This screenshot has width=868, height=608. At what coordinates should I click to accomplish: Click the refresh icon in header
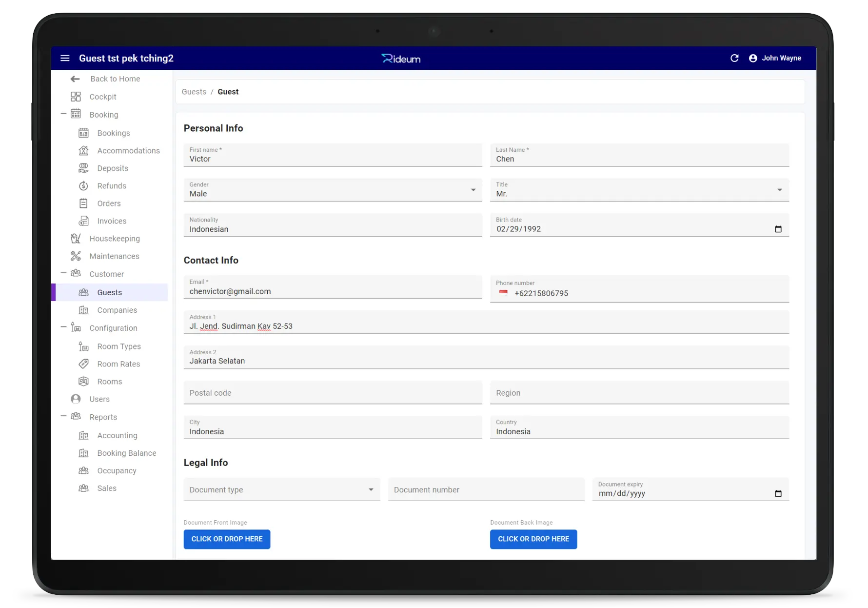[734, 58]
